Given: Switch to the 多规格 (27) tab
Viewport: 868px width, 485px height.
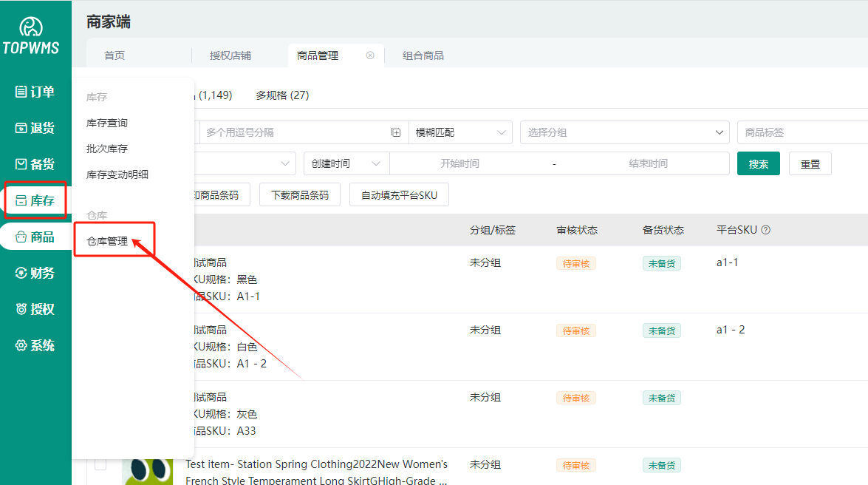Looking at the screenshot, I should tap(282, 95).
